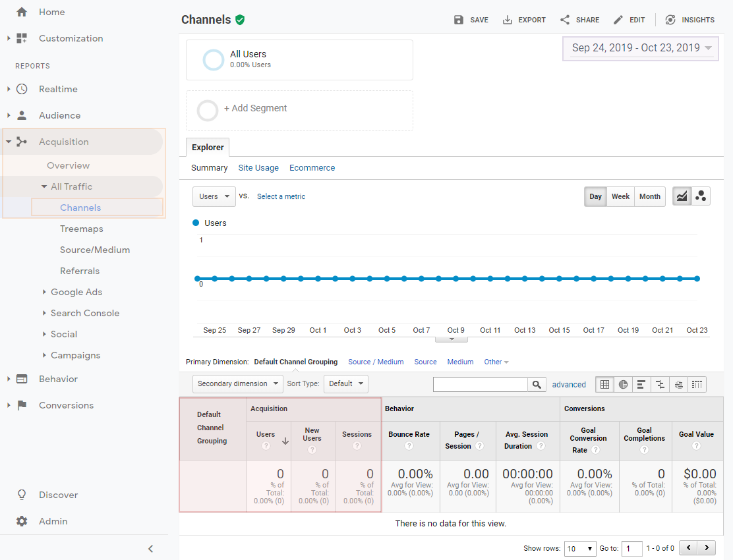Select the Summary tab
The image size is (733, 560).
[210, 168]
